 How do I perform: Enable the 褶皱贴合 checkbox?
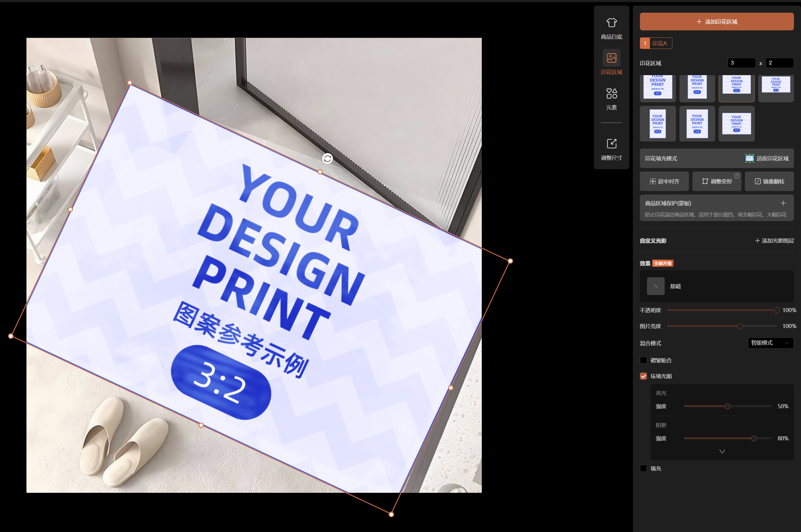643,360
